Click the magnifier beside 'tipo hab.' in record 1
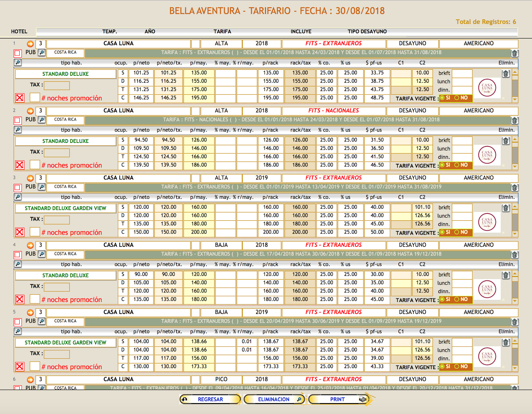The image size is (532, 414). click(x=18, y=62)
